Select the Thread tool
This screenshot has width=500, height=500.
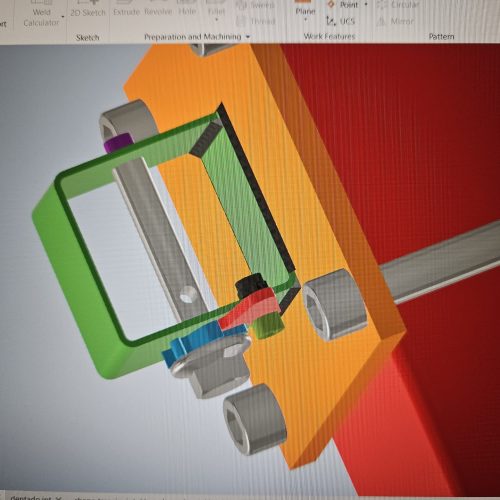click(256, 21)
